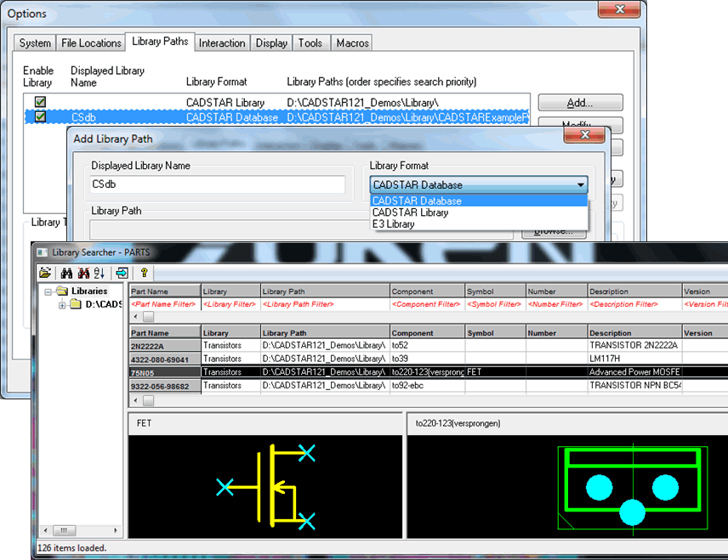The height and width of the screenshot is (560, 728).
Task: Click the D:\CADS folder icon in tree
Action: 76,304
